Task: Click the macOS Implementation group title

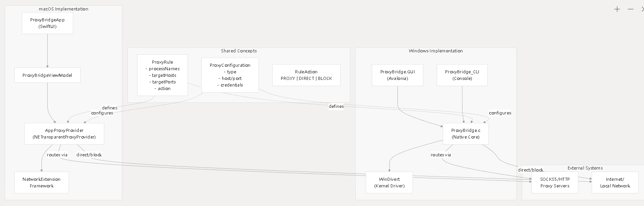Action: click(64, 9)
